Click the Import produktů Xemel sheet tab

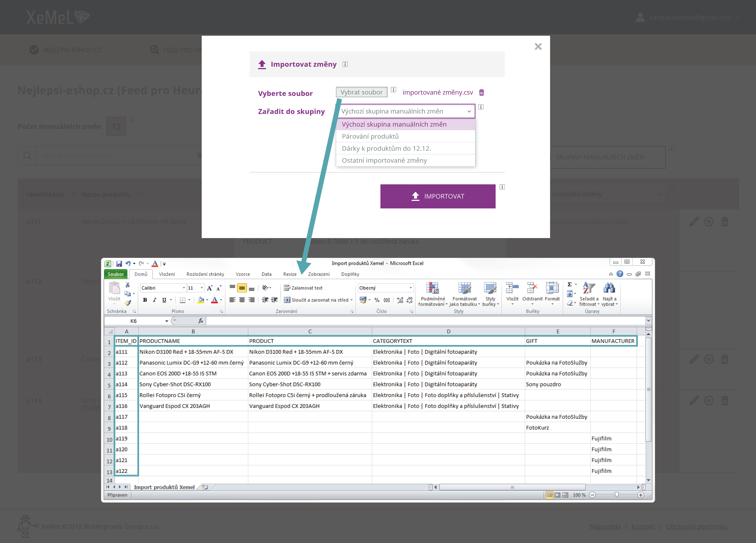point(164,487)
